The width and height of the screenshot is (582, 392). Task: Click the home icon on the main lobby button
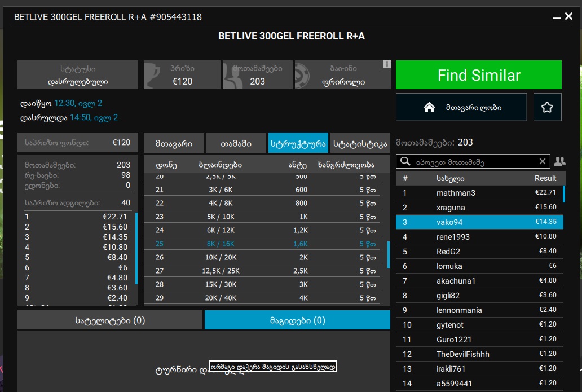[429, 107]
